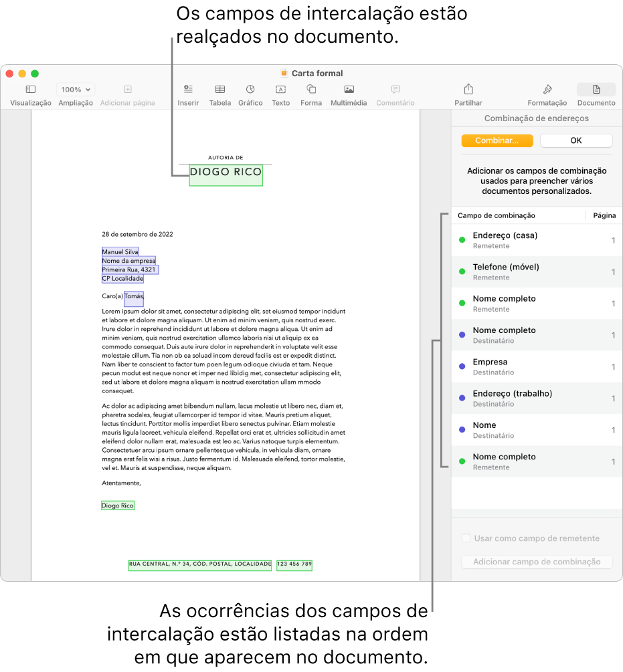Viewport: 623px width, 672px height.
Task: Click the Nome da empresa merge field
Action: click(128, 261)
